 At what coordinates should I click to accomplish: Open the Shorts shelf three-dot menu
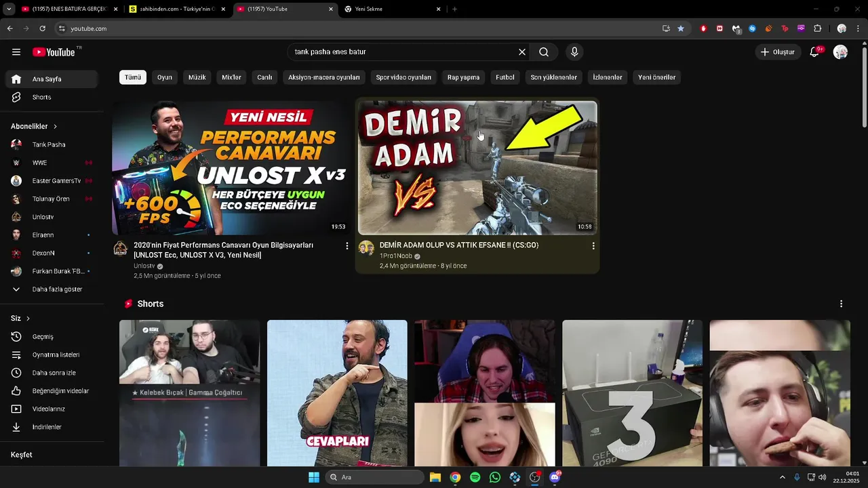[841, 304]
